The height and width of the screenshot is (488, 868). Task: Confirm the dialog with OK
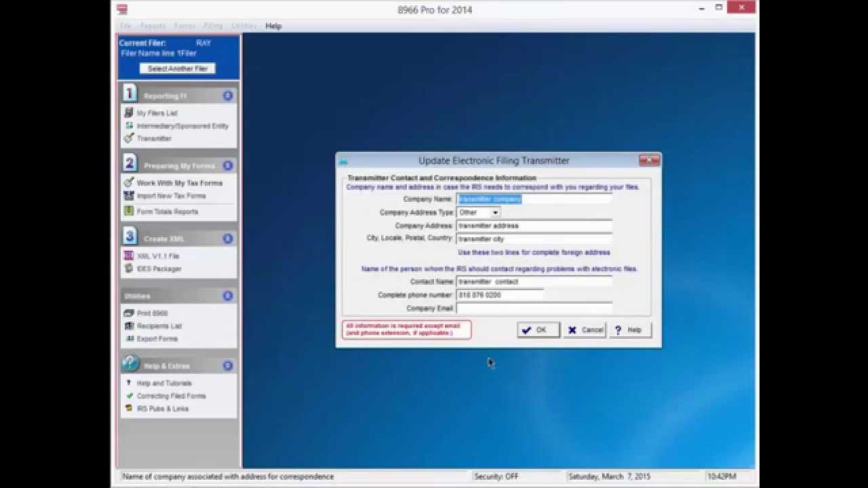pyautogui.click(x=538, y=330)
